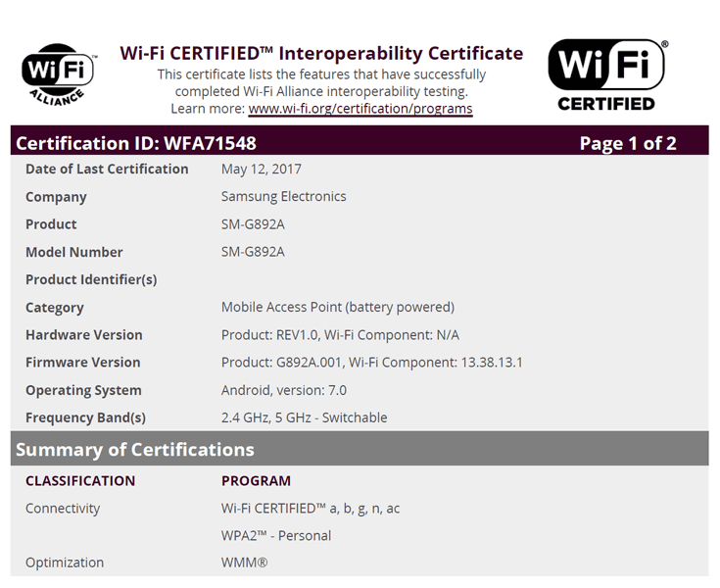Select the Model Number value SM-G892A

pos(253,252)
